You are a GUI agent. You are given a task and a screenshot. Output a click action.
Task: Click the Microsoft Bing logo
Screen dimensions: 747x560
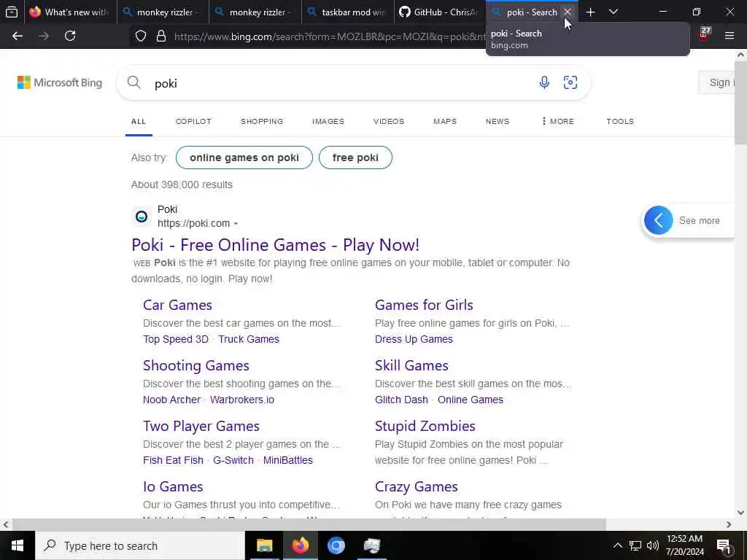(x=60, y=82)
